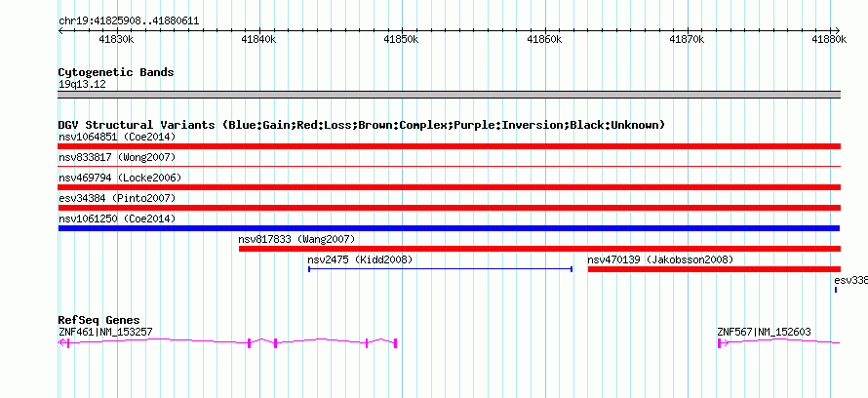Click the nsv469794 (Locke2006) label
The width and height of the screenshot is (868, 398).
(120, 178)
